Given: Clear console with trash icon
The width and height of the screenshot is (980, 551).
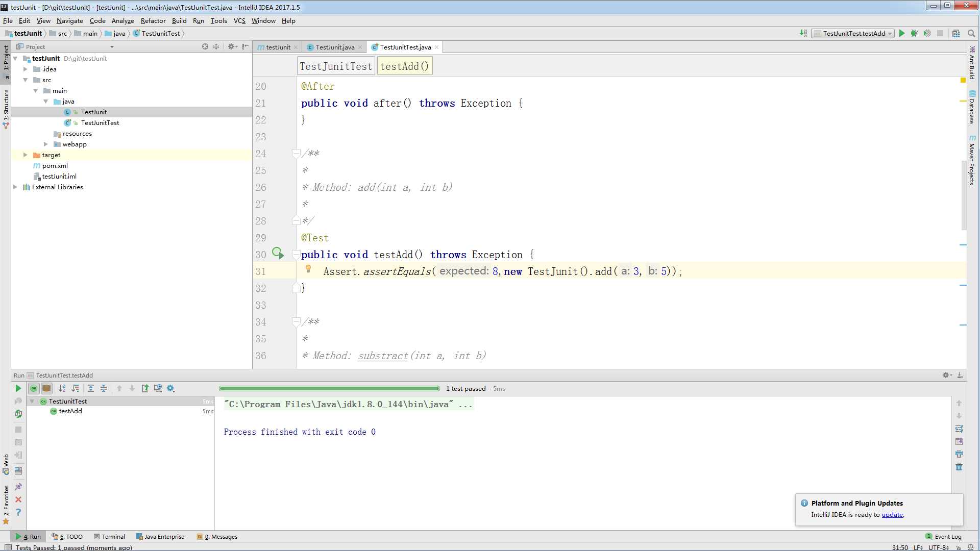Looking at the screenshot, I should (959, 467).
